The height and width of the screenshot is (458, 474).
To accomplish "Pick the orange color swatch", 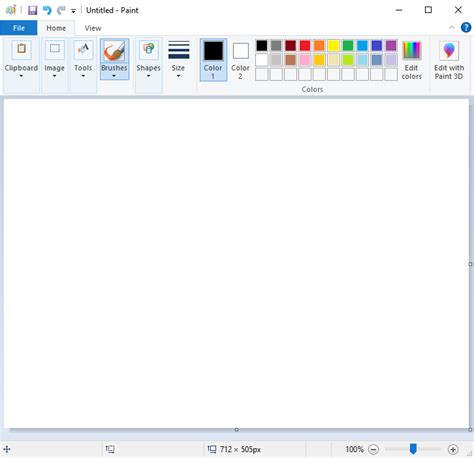I will click(319, 45).
